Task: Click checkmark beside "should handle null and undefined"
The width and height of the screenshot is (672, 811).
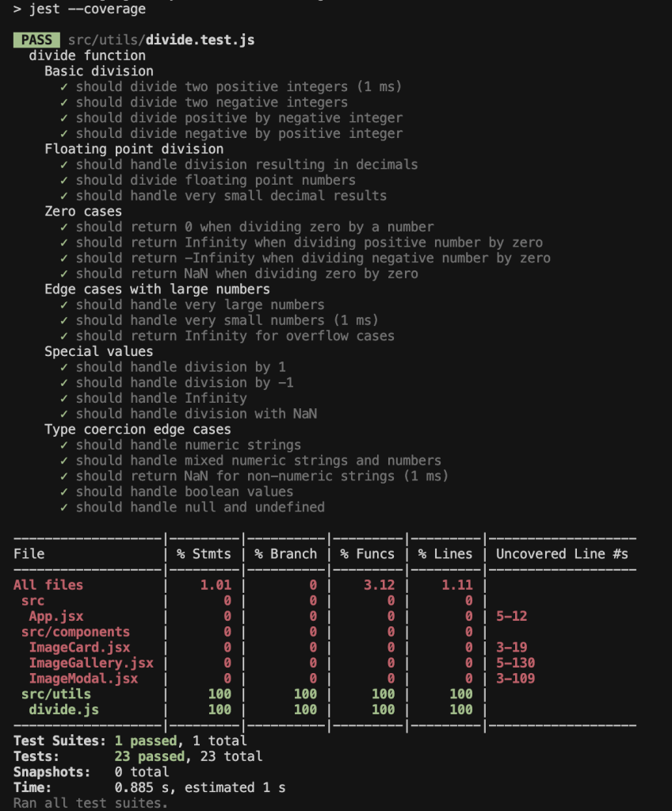Action: tap(63, 507)
